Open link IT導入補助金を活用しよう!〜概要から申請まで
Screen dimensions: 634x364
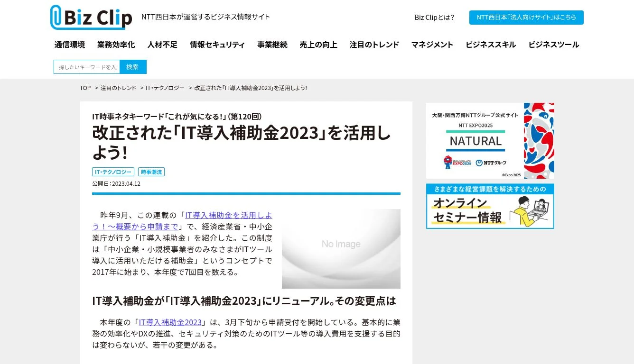point(182,221)
